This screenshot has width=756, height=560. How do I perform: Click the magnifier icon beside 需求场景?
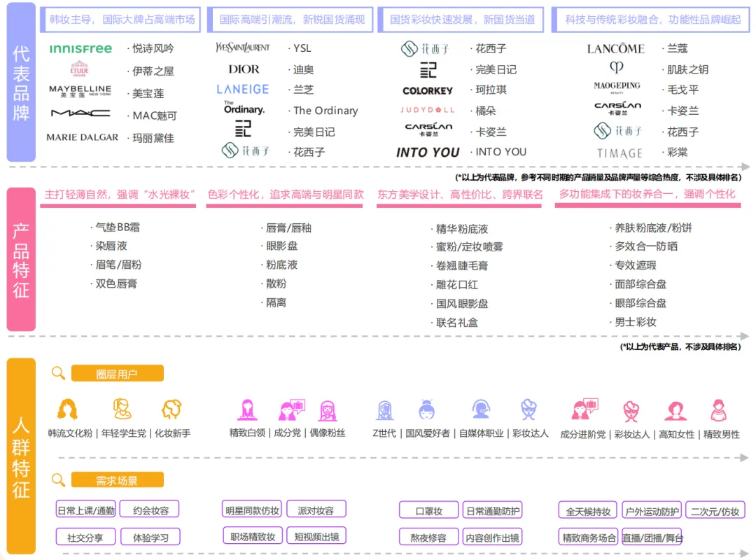click(x=58, y=479)
